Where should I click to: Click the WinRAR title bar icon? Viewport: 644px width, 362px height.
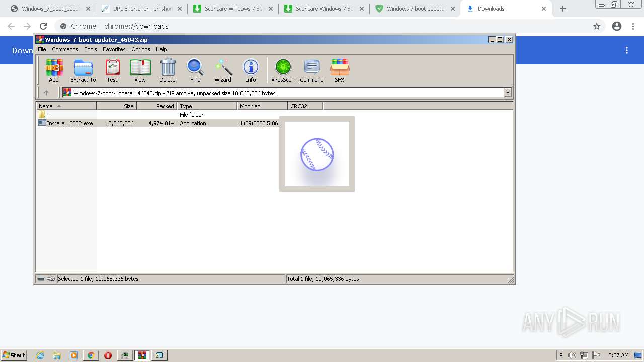pyautogui.click(x=40, y=39)
